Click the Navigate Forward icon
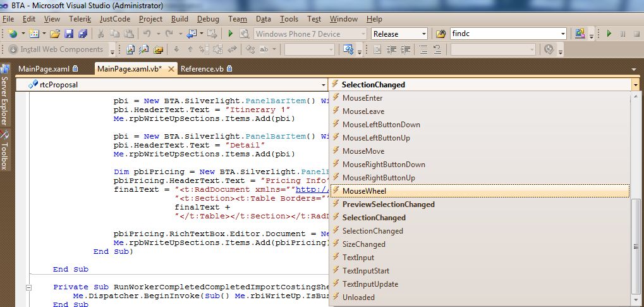This screenshot has width=644, height=307. (212, 34)
